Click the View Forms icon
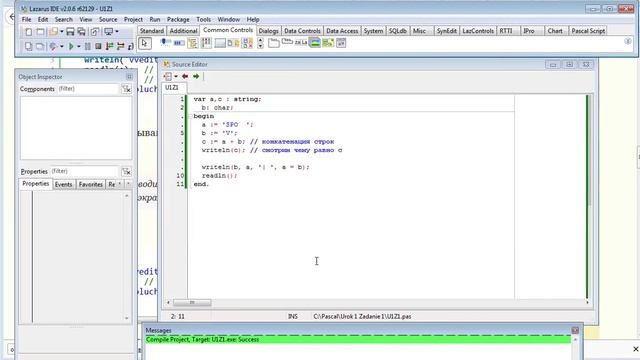This screenshot has height=360, width=640. tap(40, 46)
